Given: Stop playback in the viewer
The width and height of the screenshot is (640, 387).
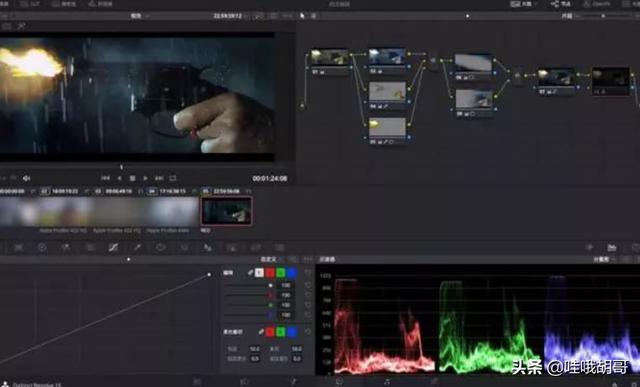Looking at the screenshot, I should (132, 178).
